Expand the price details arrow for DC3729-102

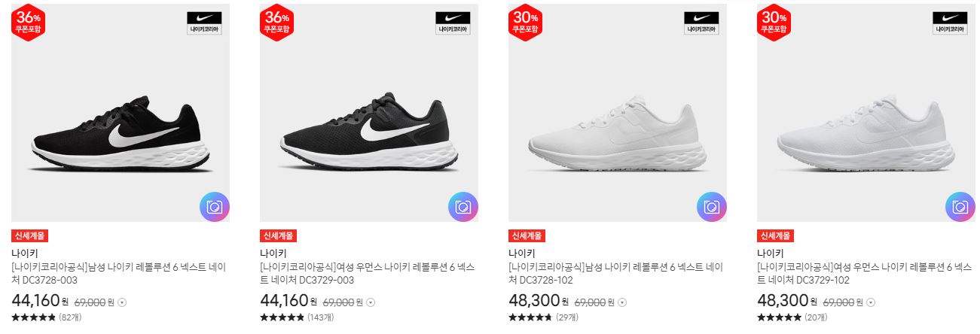tap(871, 302)
